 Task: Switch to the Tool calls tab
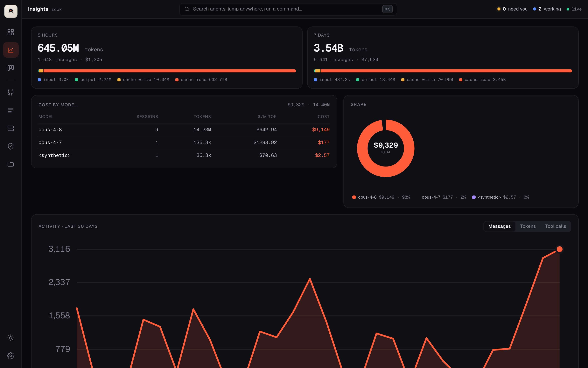pos(556,226)
